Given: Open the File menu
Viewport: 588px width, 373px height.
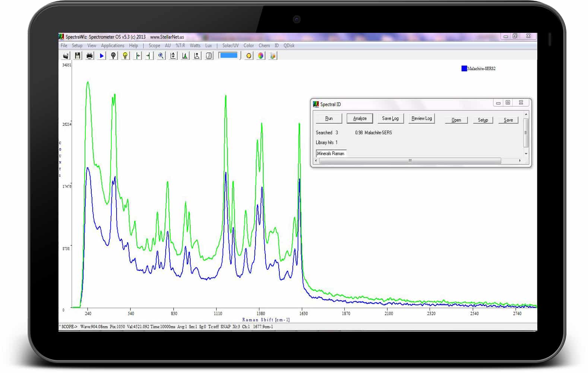Looking at the screenshot, I should 64,46.
